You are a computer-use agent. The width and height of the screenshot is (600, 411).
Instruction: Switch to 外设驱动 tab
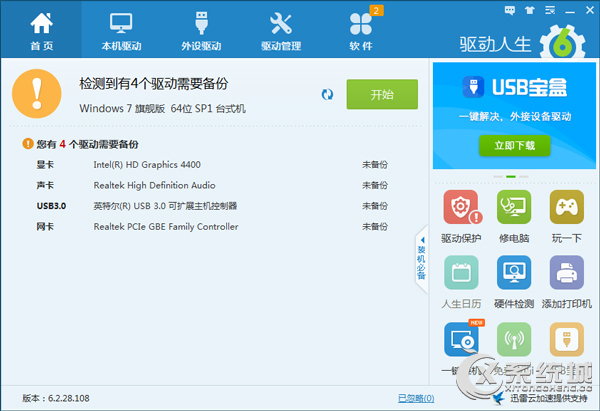pos(201,30)
